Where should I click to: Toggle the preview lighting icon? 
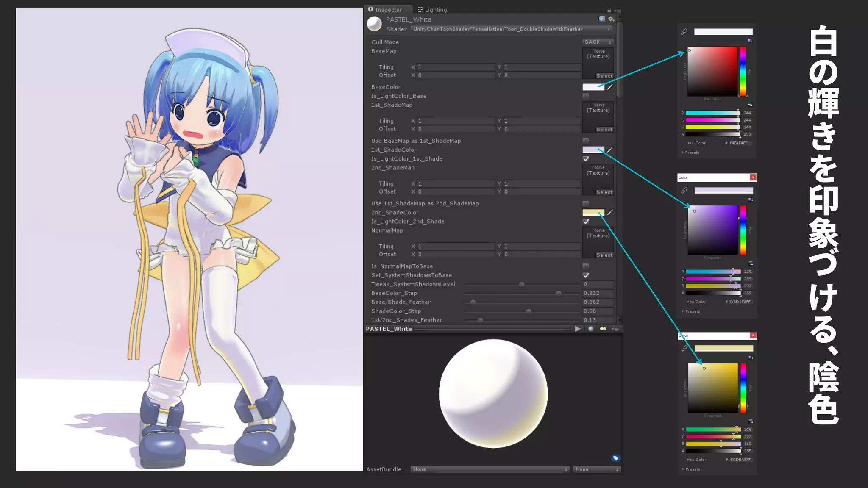point(603,329)
